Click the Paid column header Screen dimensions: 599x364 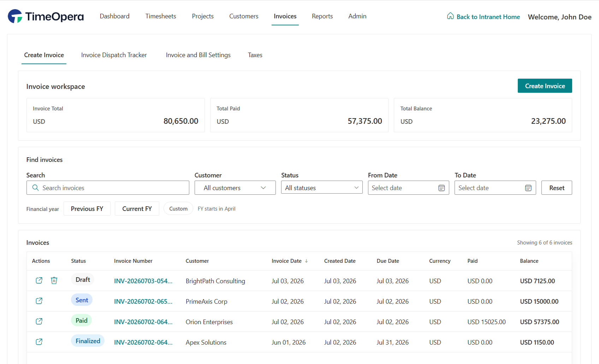pyautogui.click(x=472, y=261)
